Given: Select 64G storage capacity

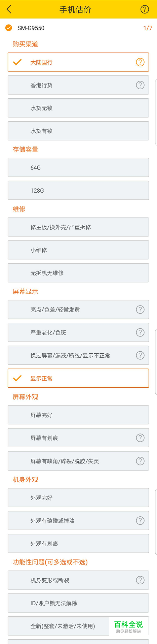Looking at the screenshot, I should [x=78, y=167].
